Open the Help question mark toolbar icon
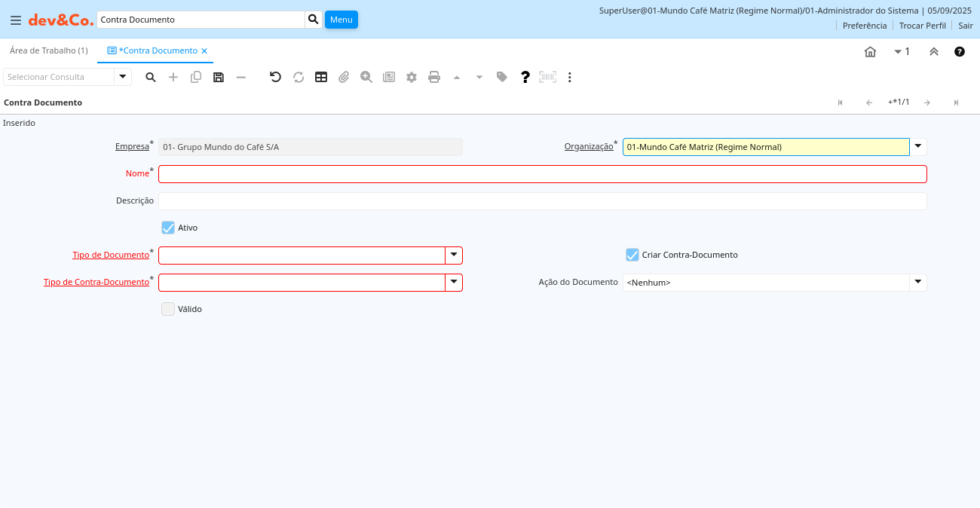The image size is (980, 508). click(x=525, y=77)
